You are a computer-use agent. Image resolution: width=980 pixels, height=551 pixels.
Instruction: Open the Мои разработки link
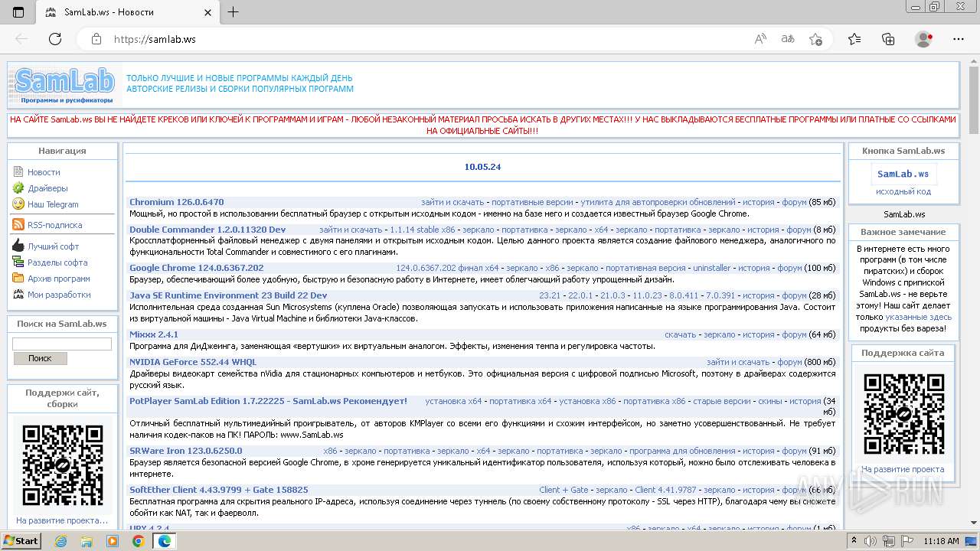(59, 295)
